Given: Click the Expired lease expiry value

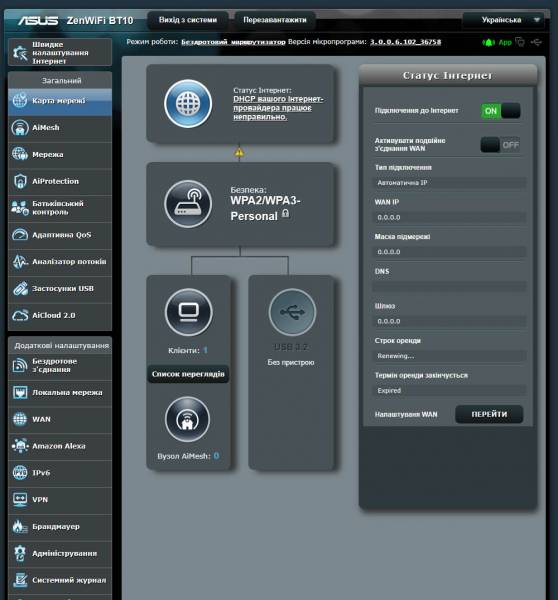Looking at the screenshot, I should point(389,390).
